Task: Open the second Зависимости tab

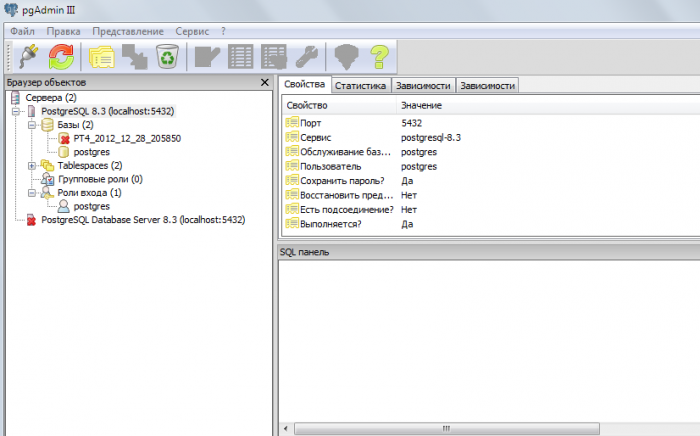Action: click(x=488, y=85)
